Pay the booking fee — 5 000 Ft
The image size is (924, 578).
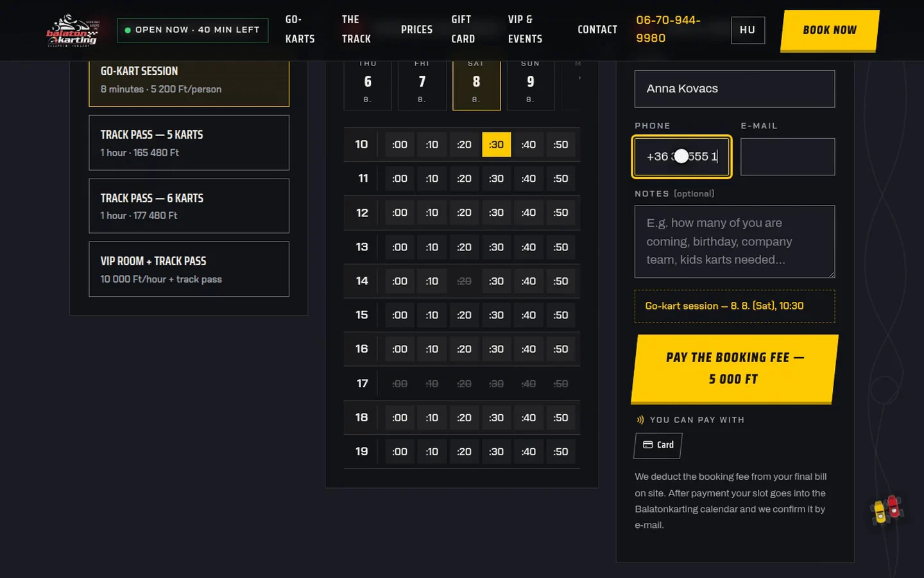click(735, 369)
